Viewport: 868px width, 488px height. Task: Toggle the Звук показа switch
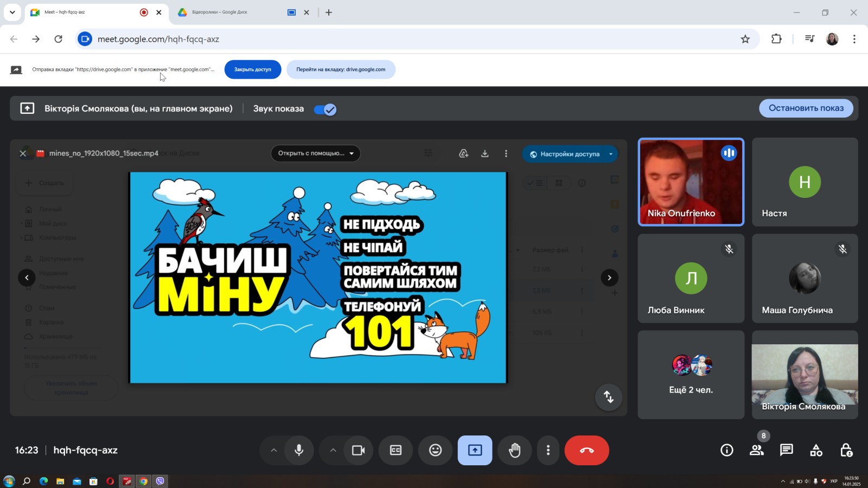tap(325, 109)
